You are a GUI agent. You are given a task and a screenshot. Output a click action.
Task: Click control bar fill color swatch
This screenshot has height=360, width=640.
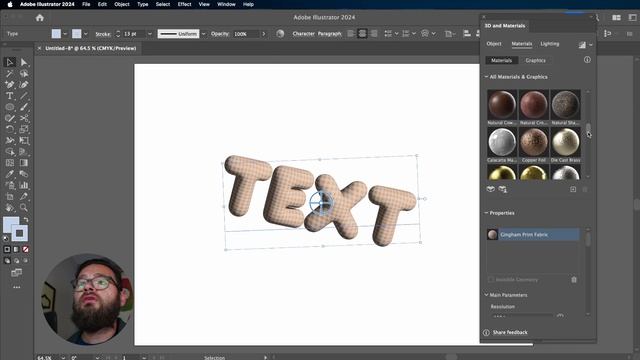point(56,34)
